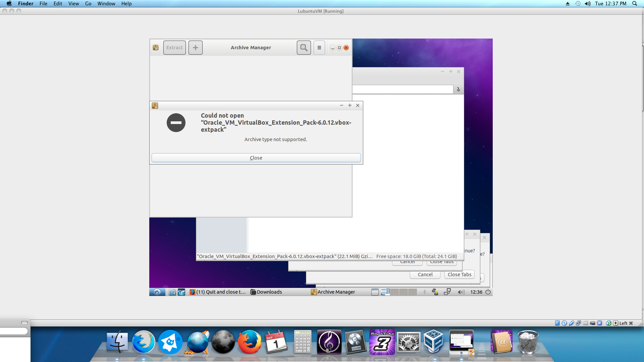Viewport: 644px width, 362px height.
Task: Click the plus add-files button in Archive Manager
Action: point(196,48)
